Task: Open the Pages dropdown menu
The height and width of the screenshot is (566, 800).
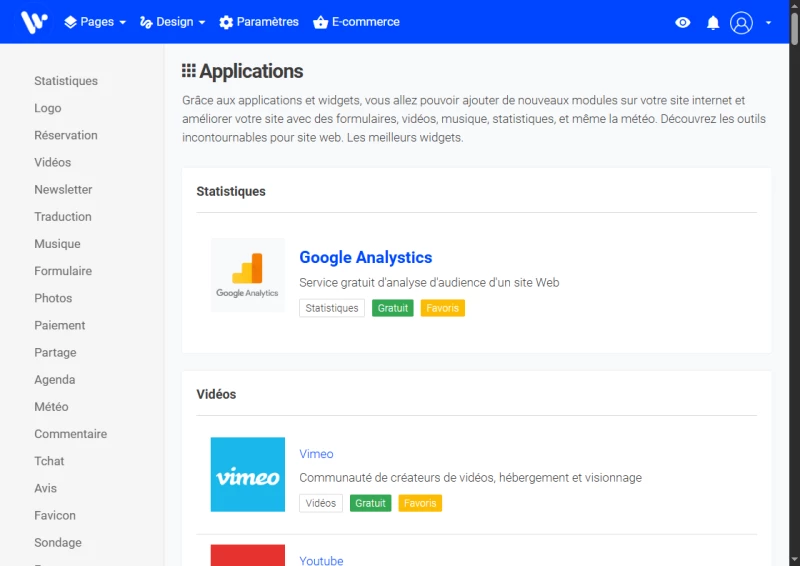Action: 95,22
